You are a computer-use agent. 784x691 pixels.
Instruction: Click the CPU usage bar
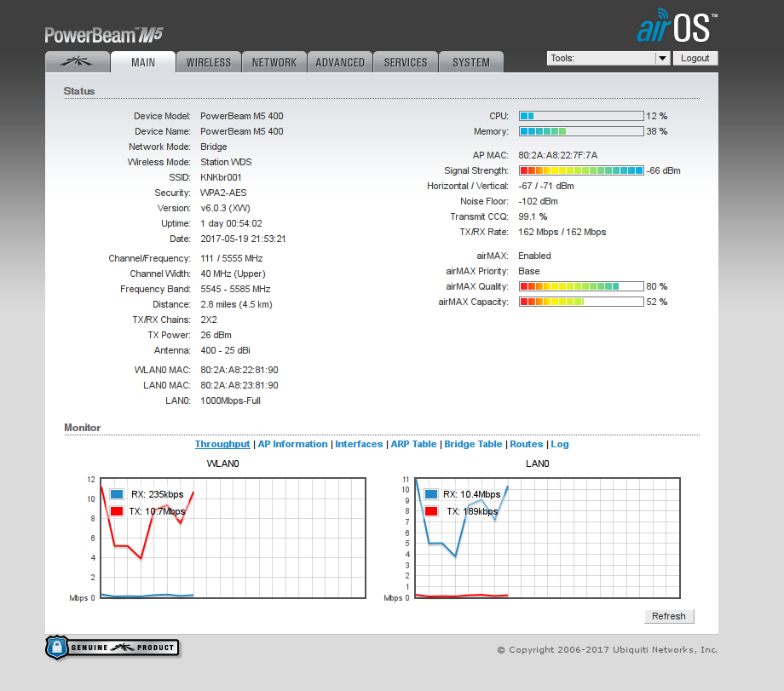pos(581,116)
